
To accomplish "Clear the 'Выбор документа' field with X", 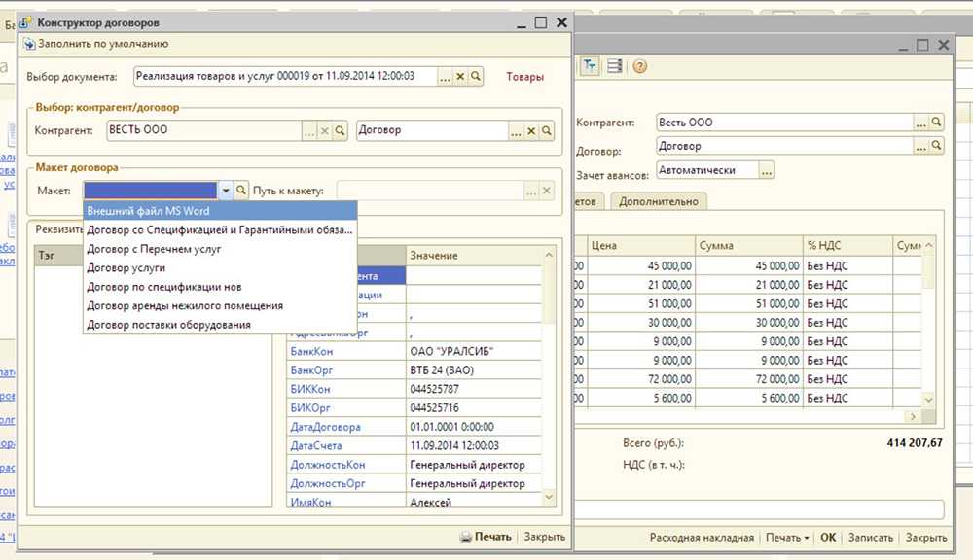I will pyautogui.click(x=460, y=76).
